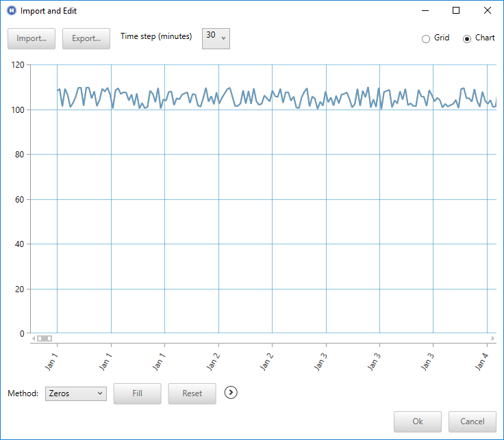
Task: Expand the Method dropdown showing Zeros
Action: tap(75, 393)
